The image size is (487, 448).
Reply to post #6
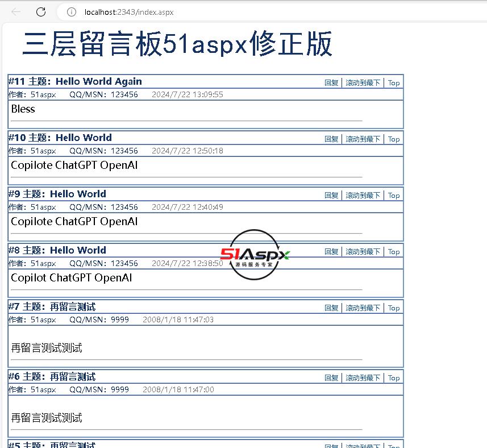click(331, 378)
